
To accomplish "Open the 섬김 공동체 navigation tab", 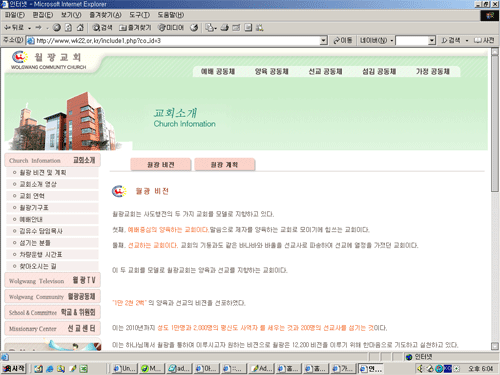I will point(379,71).
